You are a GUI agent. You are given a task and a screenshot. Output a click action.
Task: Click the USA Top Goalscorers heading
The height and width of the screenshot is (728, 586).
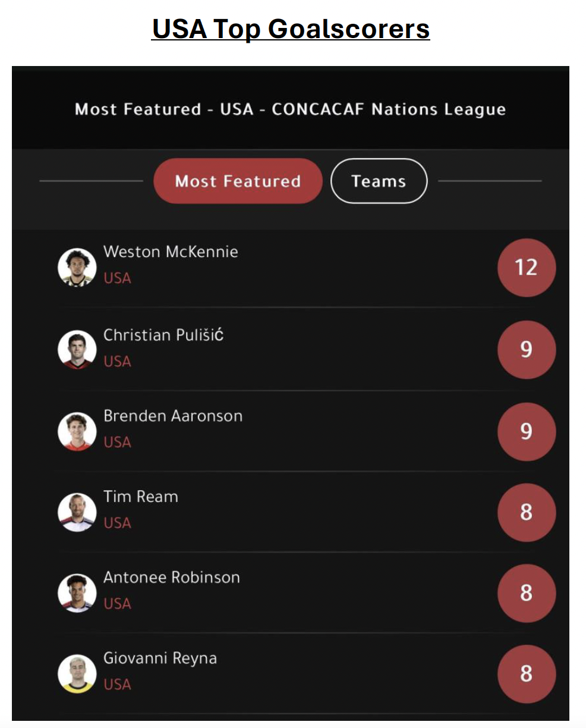291,29
